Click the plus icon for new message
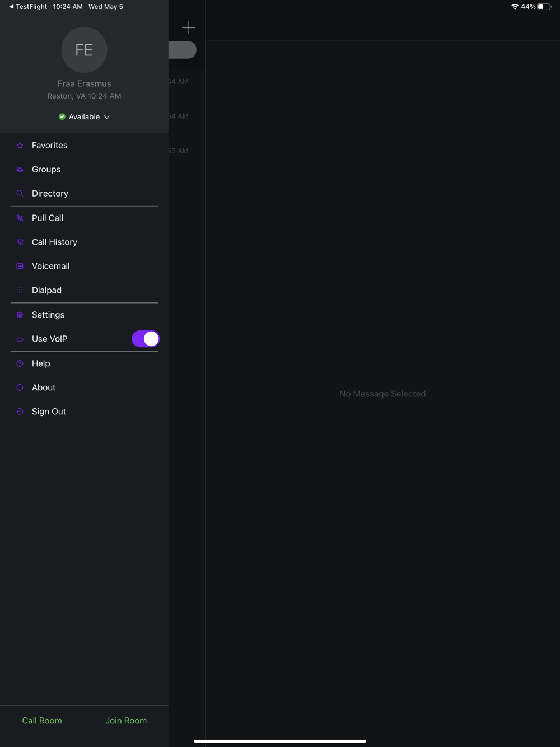The width and height of the screenshot is (560, 747). point(189,27)
